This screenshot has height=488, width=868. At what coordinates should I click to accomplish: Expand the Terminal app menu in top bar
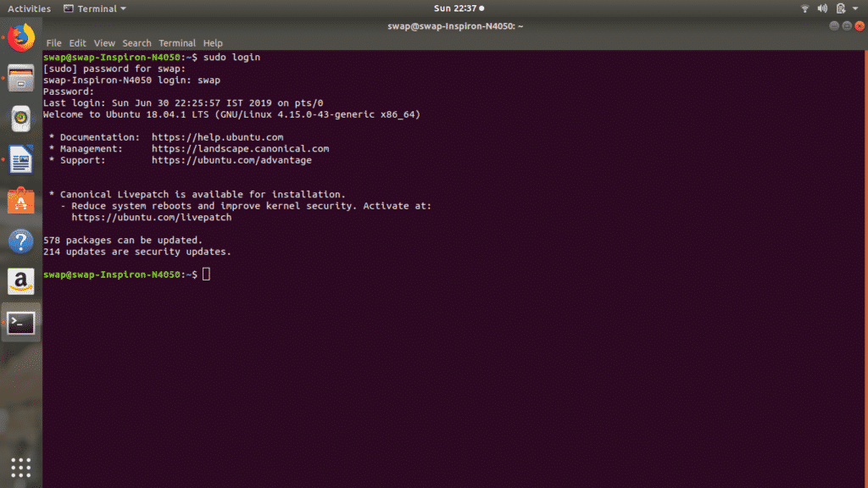pyautogui.click(x=95, y=8)
